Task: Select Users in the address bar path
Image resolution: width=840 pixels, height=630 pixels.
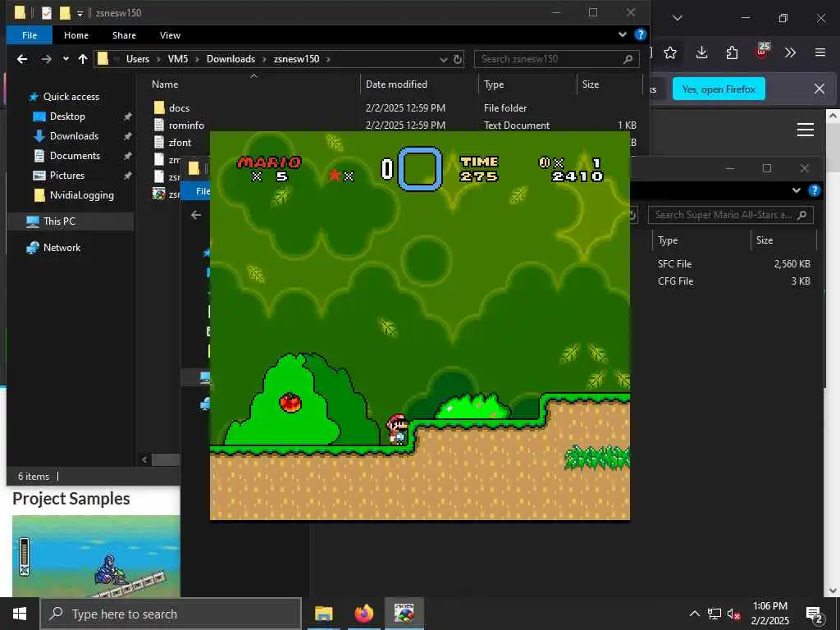Action: [138, 59]
